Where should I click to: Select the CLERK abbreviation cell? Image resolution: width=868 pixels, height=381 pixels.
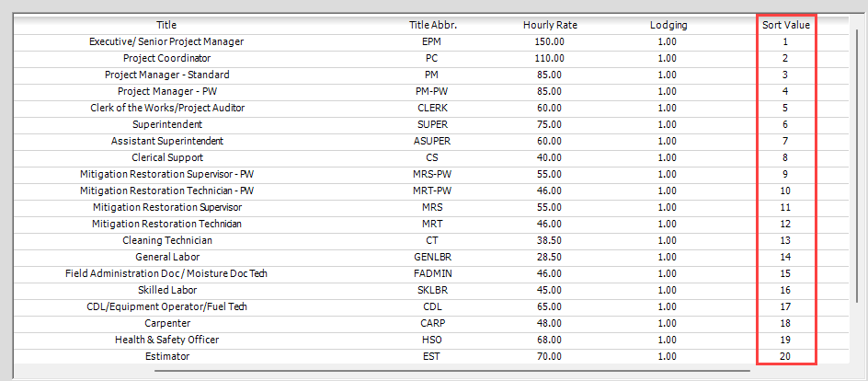tap(433, 108)
